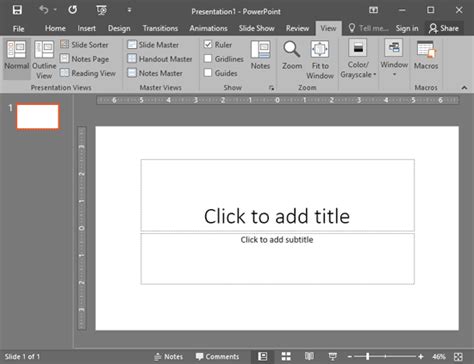Open Notes Master view
The image size is (474, 364).
(x=155, y=73)
